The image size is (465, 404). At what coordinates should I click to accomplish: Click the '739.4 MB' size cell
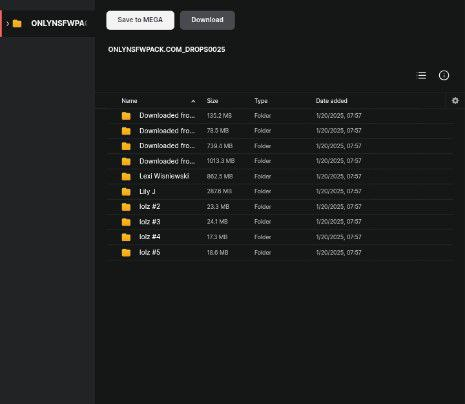pos(220,146)
